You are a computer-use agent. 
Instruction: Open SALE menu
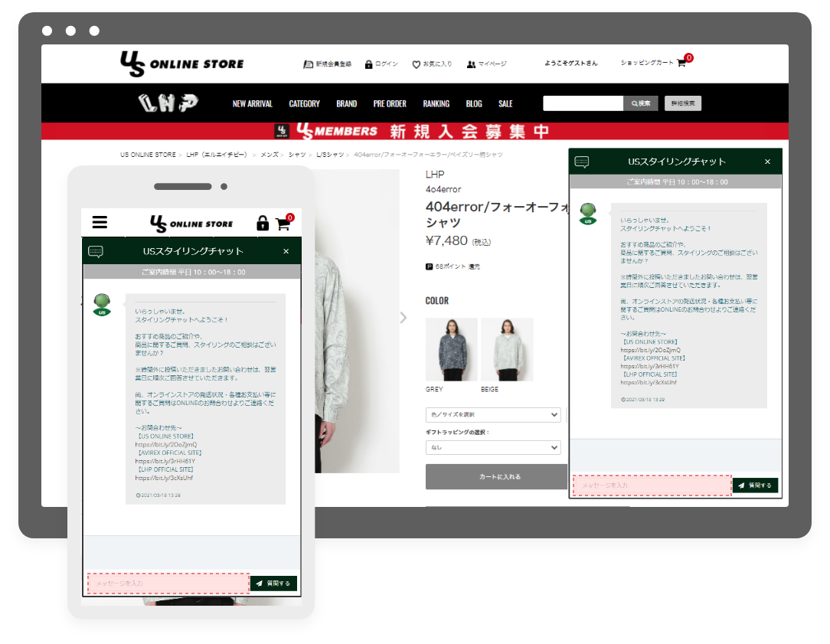coord(505,103)
